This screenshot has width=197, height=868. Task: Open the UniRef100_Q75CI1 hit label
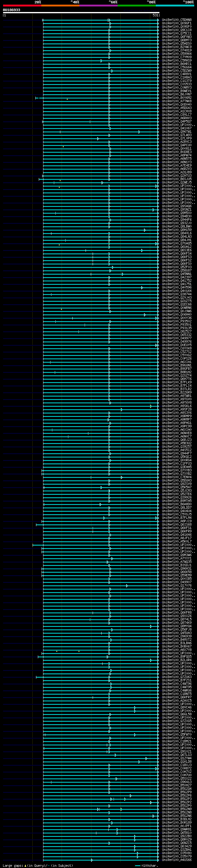click(177, 33)
